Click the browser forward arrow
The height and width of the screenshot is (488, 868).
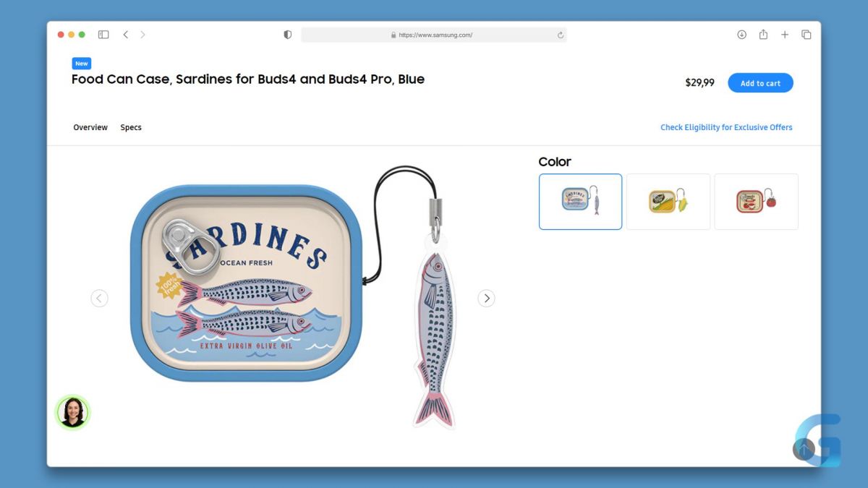click(x=142, y=35)
